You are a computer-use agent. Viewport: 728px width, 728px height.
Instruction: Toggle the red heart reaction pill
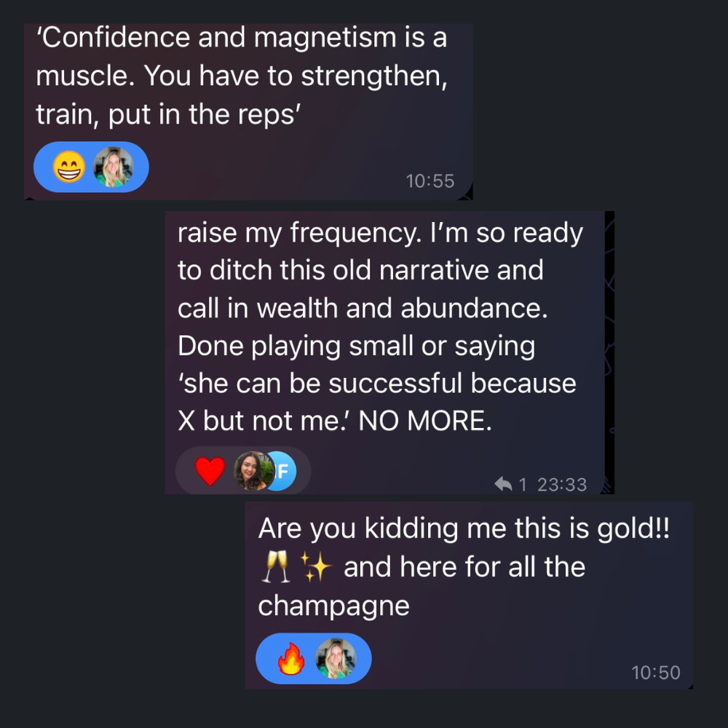[x=243, y=471]
